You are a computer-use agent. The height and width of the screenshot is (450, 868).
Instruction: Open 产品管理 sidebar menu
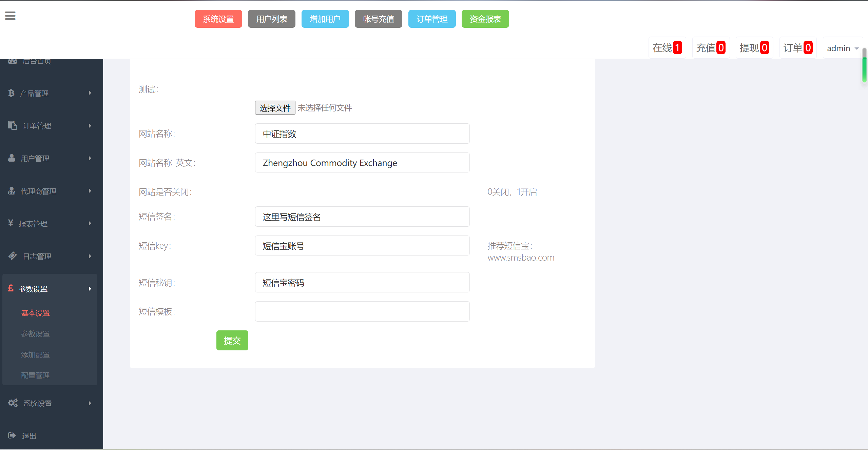[34, 93]
